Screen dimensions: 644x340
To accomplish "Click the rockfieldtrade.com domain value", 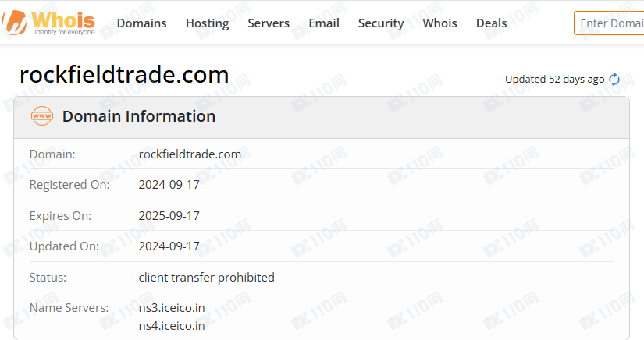I will click(x=190, y=154).
